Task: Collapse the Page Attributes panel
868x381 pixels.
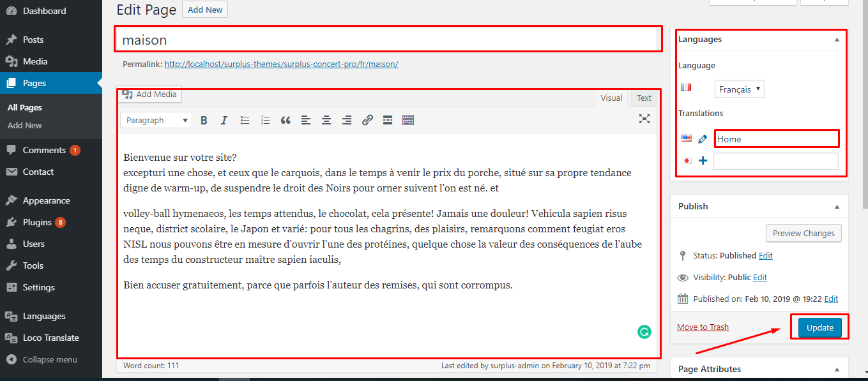Action: click(837, 370)
